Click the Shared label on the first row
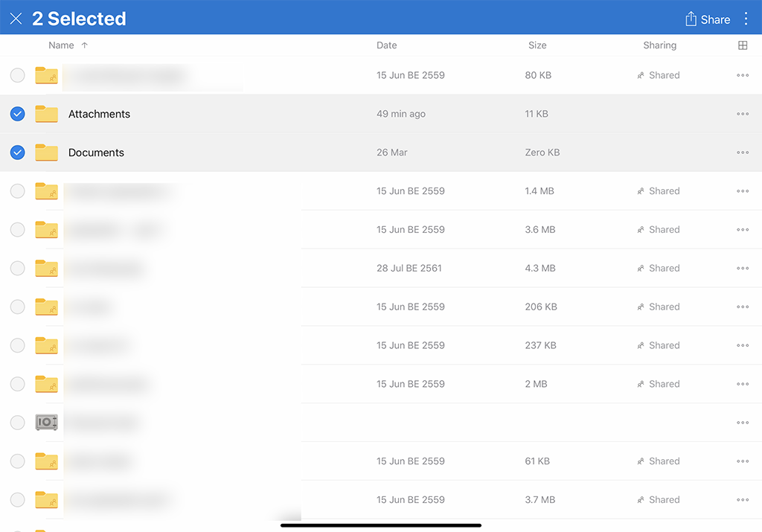Image resolution: width=762 pixels, height=532 pixels. [665, 75]
